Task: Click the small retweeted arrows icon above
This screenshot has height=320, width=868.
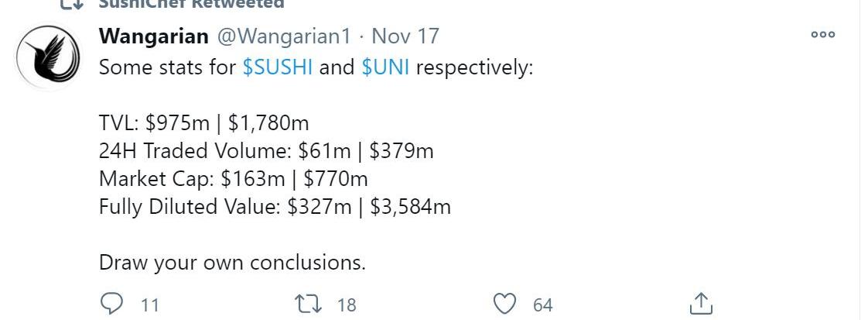Action: click(x=71, y=4)
